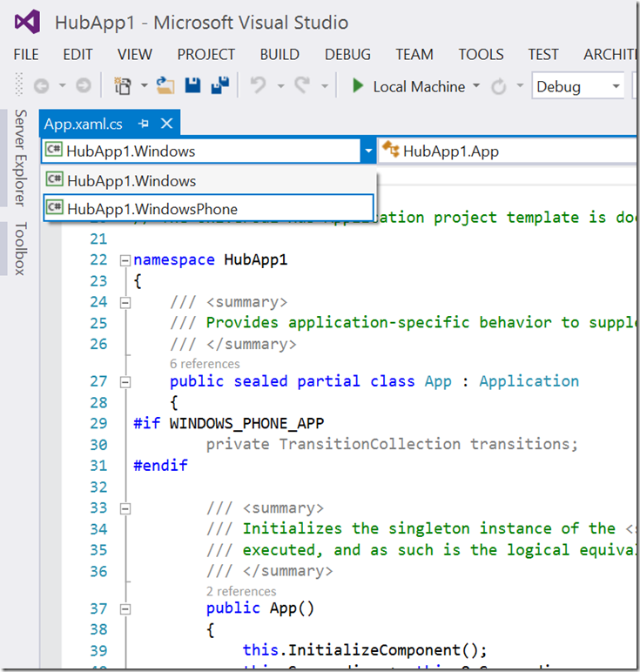This screenshot has width=640, height=672.
Task: Click the toolbar drag handle grip
Action: coord(19,84)
